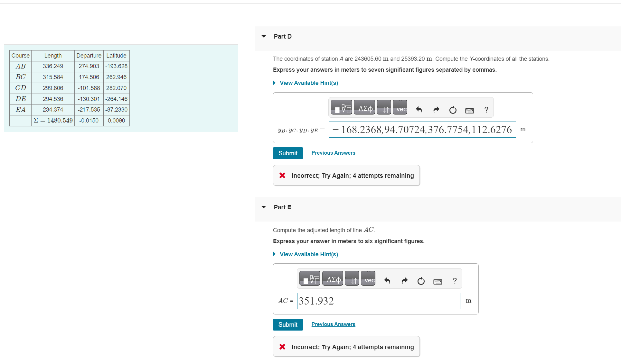Click the subscript/superscript arrows icon in Part D

coord(384,108)
